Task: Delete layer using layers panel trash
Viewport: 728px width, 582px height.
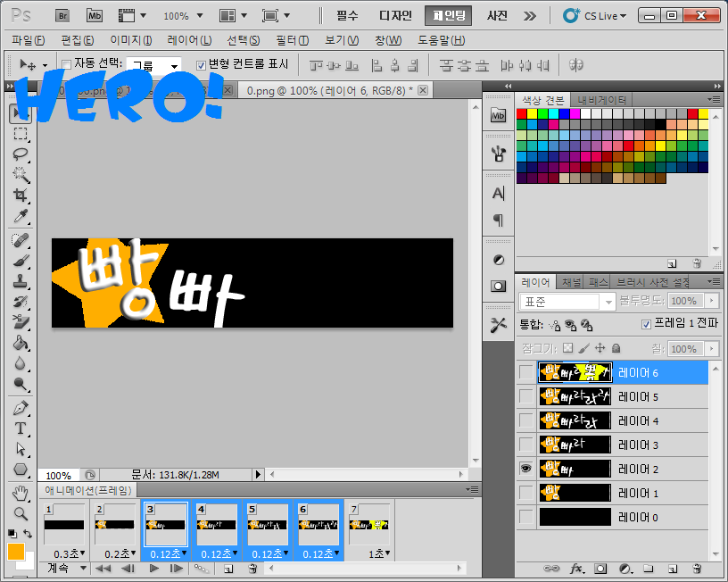Action: [x=697, y=569]
